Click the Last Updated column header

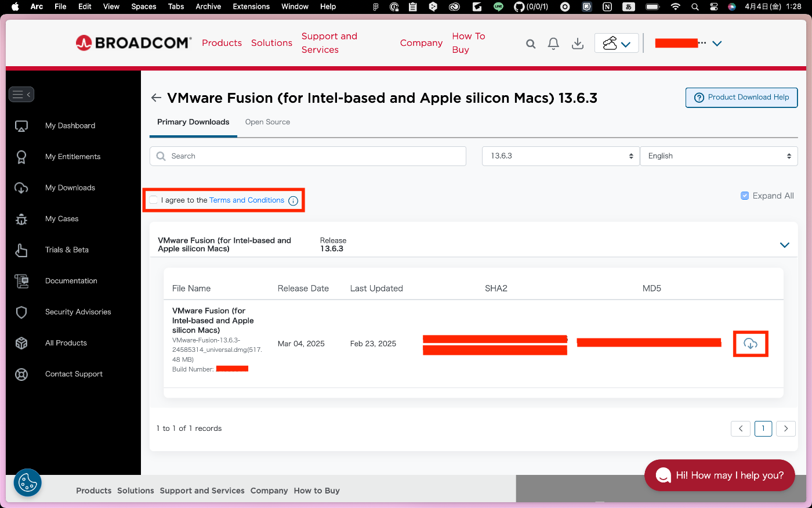click(376, 289)
